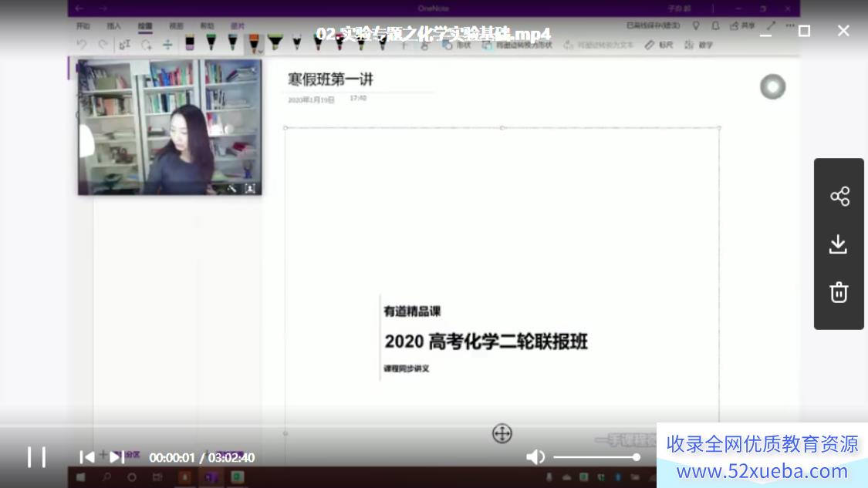Click the taskbar search magnifier icon

click(x=106, y=477)
